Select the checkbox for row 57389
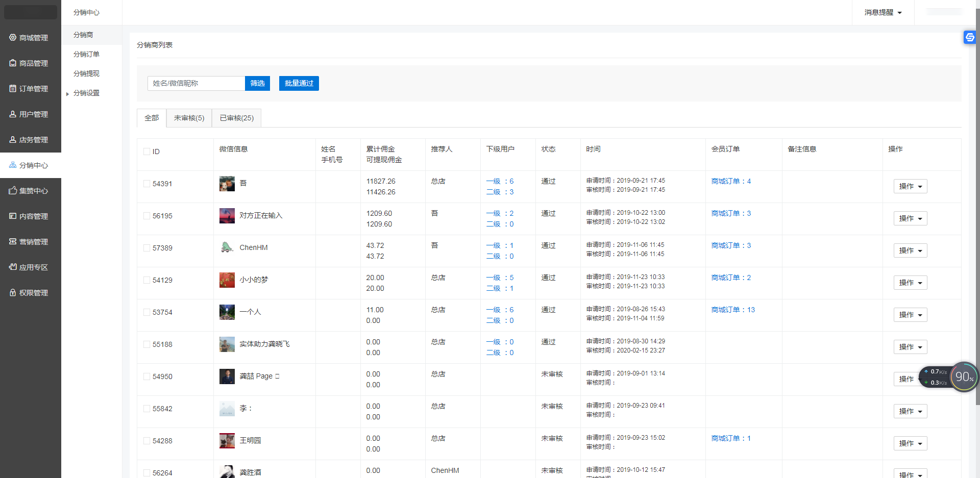980x478 pixels. (x=147, y=248)
